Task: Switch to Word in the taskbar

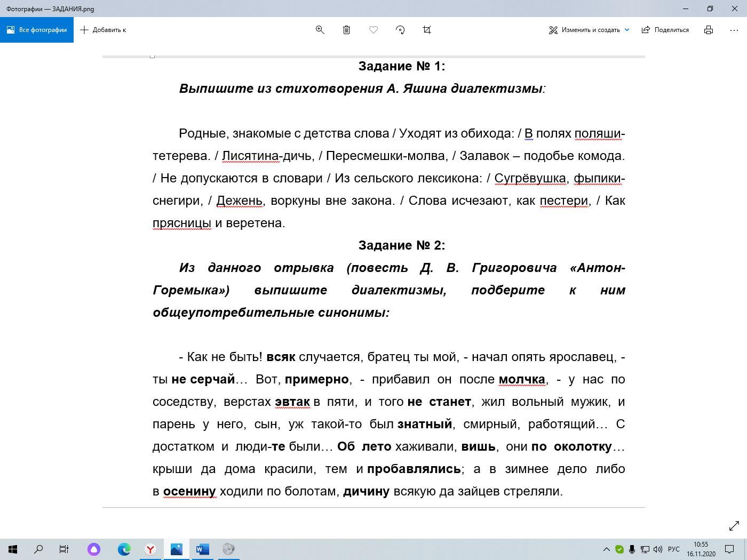Action: 202,549
